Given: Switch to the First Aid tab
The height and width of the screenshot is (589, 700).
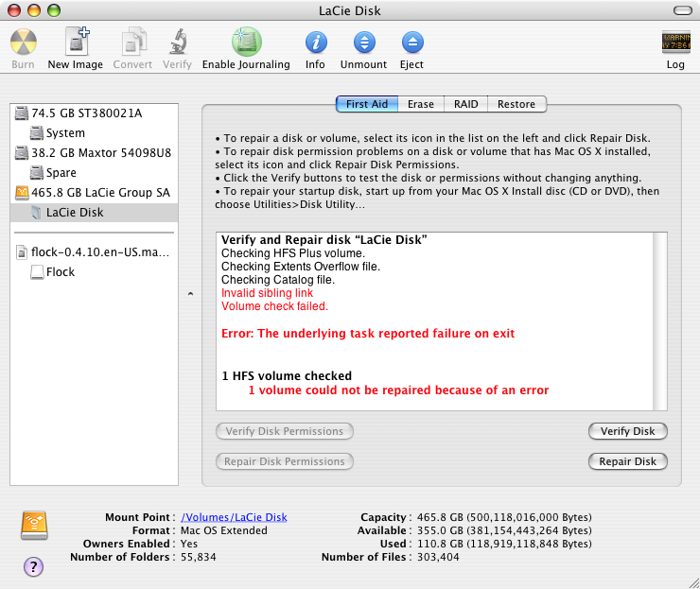Looking at the screenshot, I should pyautogui.click(x=367, y=104).
